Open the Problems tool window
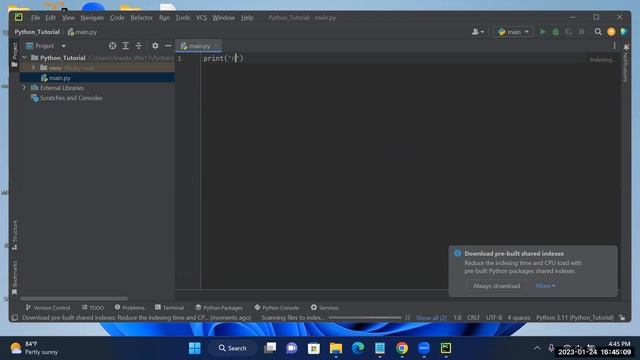Image resolution: width=640 pixels, height=360 pixels. pos(129,308)
